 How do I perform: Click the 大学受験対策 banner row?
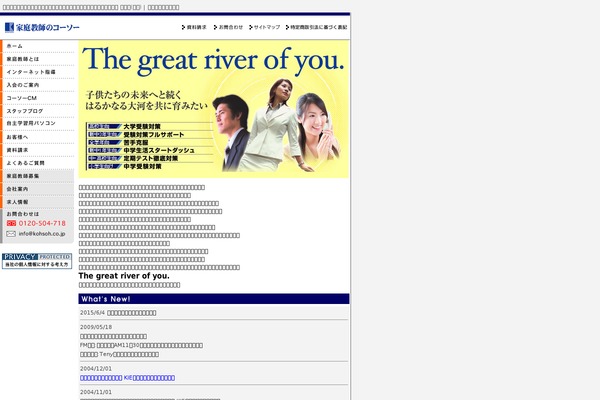pos(150,126)
